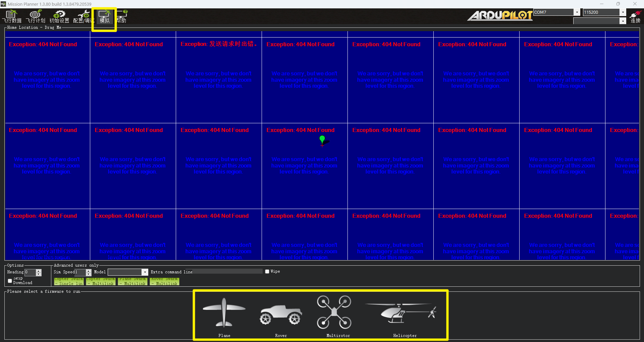Open the 115200 baud rate dropdown
The height and width of the screenshot is (342, 644).
pos(623,12)
